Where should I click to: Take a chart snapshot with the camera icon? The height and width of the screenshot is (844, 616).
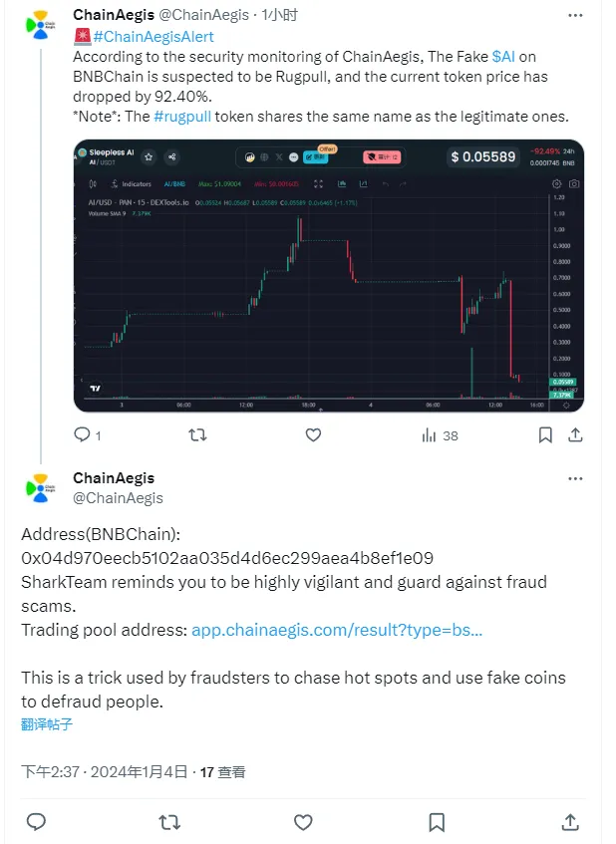click(x=574, y=184)
